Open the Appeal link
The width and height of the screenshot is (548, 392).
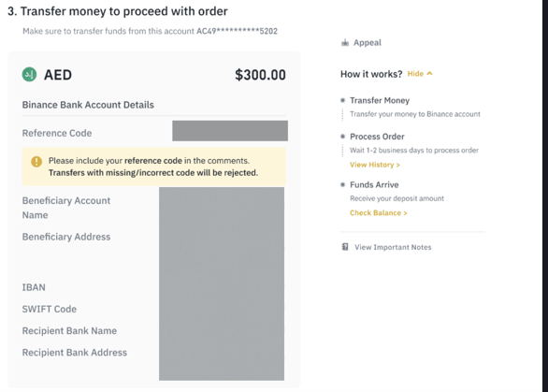click(367, 43)
